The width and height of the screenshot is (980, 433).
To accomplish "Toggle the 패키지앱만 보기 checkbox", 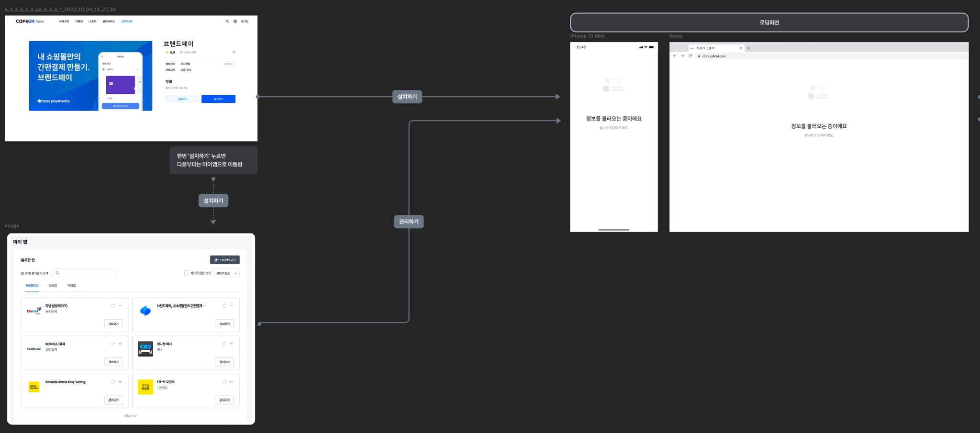I will (x=187, y=273).
